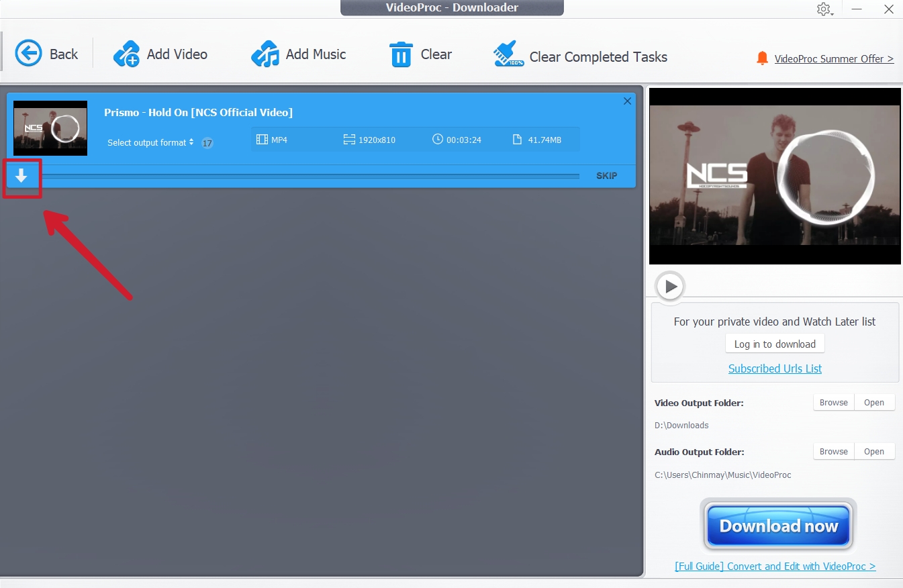The height and width of the screenshot is (588, 903).
Task: Open the Video Output Folder
Action: coord(874,403)
